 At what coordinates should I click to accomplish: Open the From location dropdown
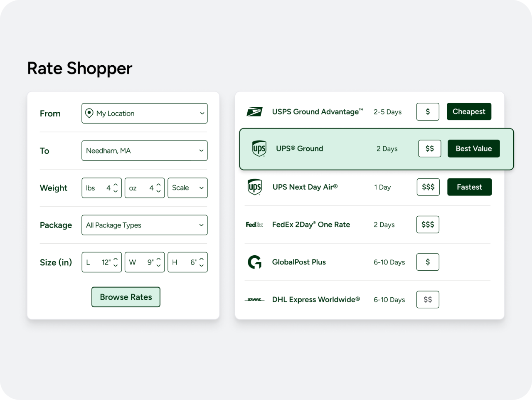click(x=145, y=113)
